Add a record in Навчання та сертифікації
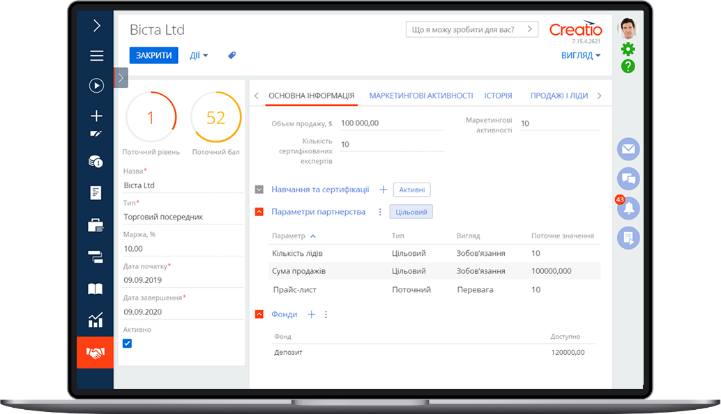This screenshot has height=414, width=721. click(x=383, y=190)
